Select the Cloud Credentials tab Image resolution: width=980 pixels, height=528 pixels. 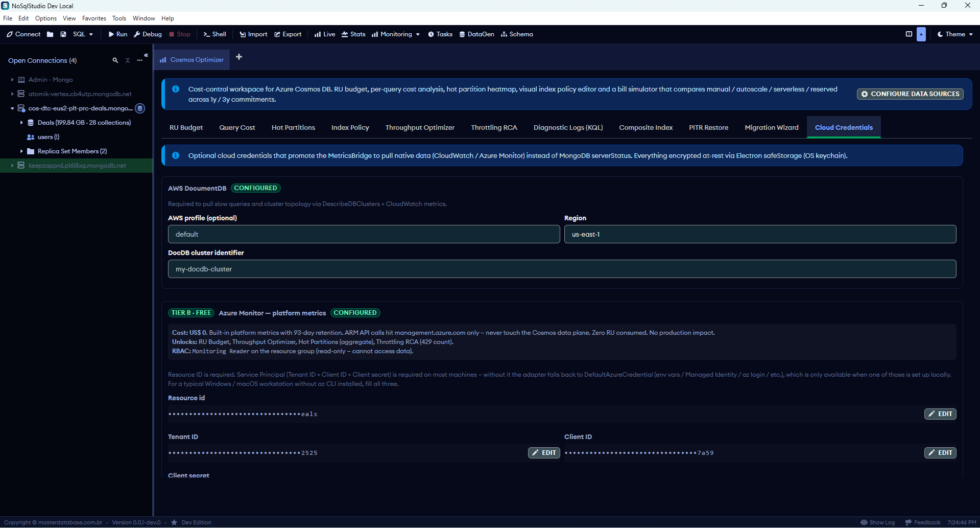[844, 127]
